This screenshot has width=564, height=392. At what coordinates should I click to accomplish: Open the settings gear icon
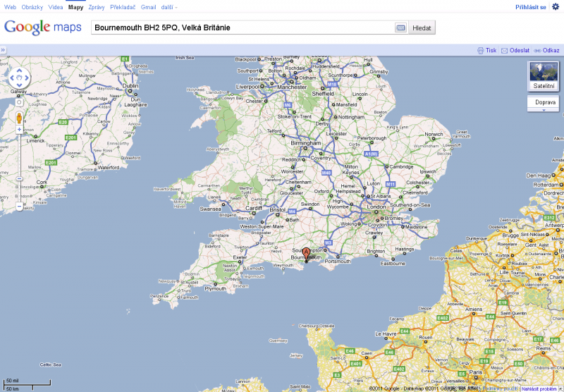click(x=556, y=6)
